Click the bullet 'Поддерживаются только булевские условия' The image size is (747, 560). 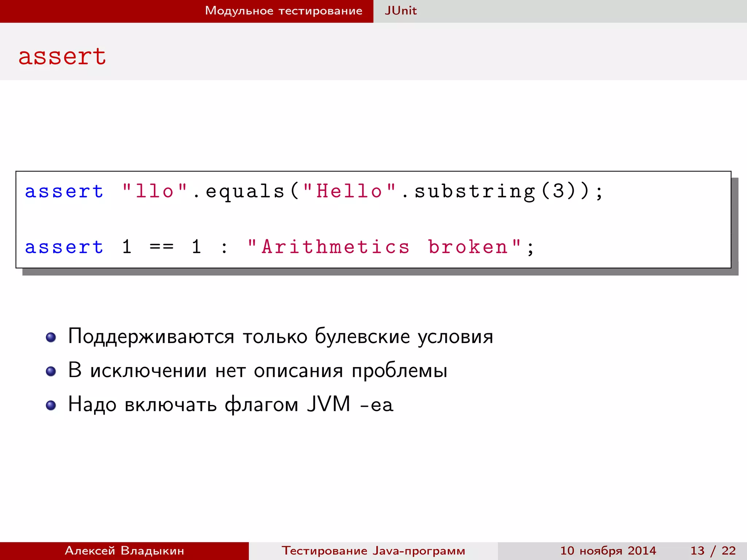[x=280, y=336]
